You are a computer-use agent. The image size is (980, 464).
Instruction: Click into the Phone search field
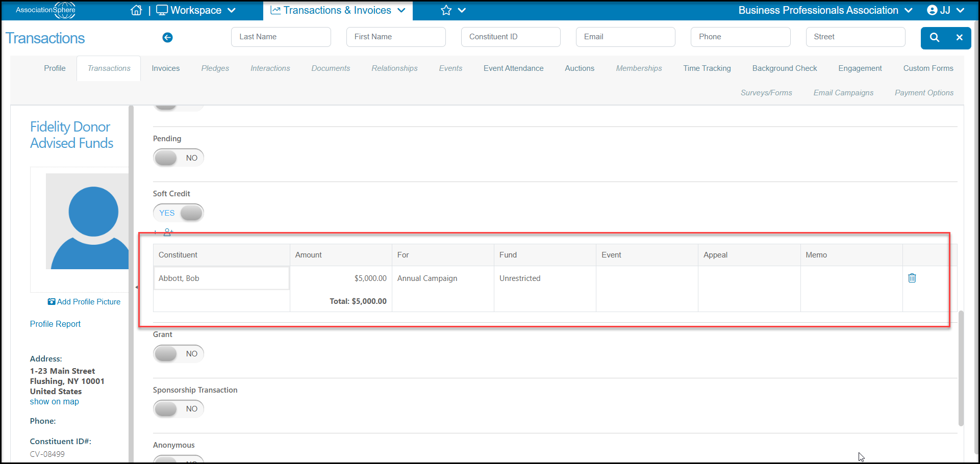tap(741, 37)
